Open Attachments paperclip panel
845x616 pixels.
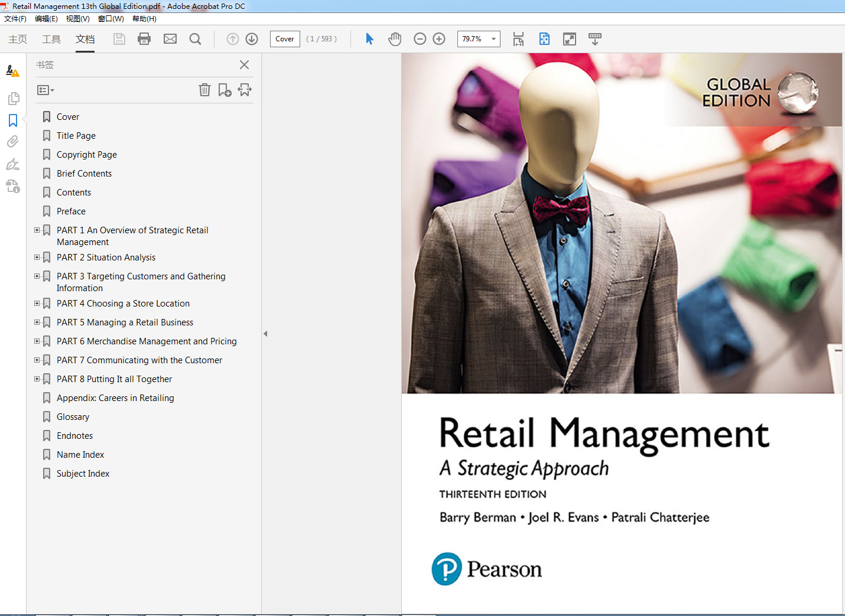(13, 142)
